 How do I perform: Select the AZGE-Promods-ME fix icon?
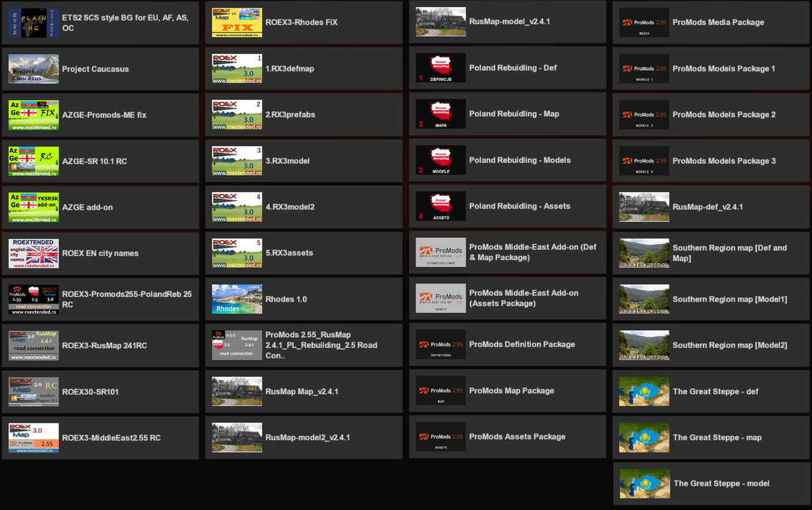34,115
